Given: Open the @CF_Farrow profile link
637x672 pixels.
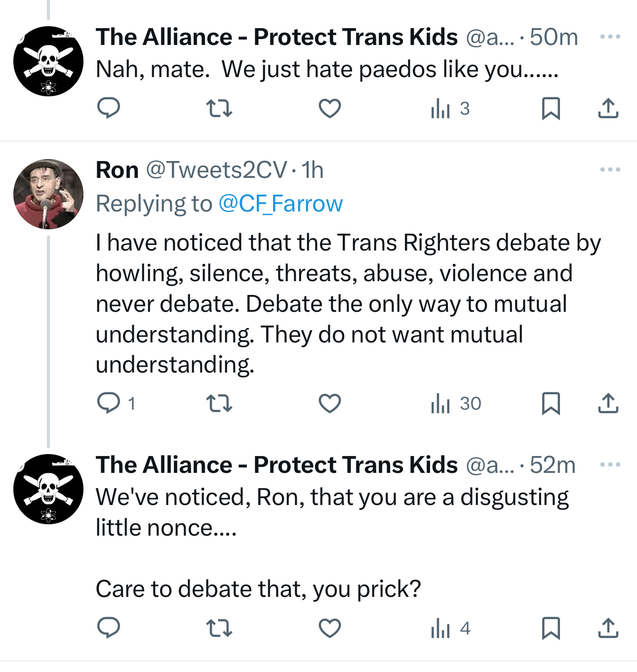Looking at the screenshot, I should coord(280,204).
